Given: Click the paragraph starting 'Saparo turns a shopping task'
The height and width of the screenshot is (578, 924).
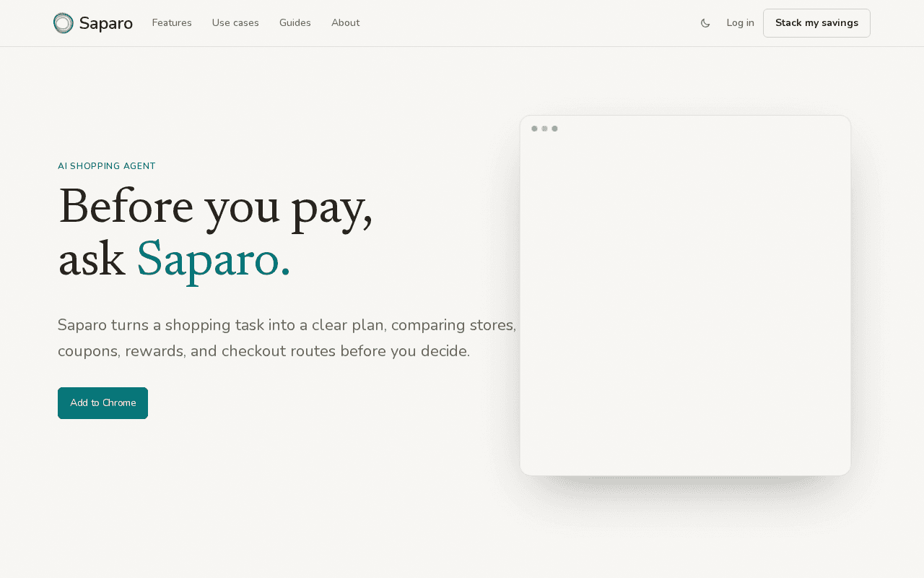Looking at the screenshot, I should [x=287, y=338].
